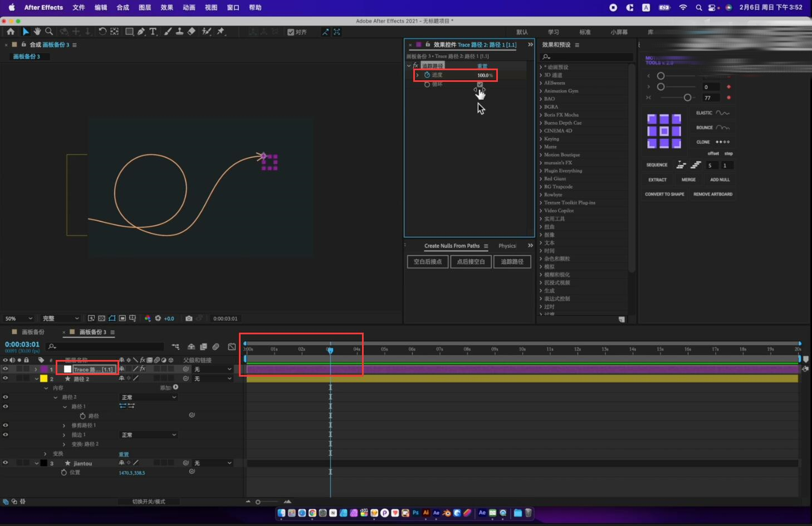
Task: Open the 合成 menu
Action: (x=123, y=8)
